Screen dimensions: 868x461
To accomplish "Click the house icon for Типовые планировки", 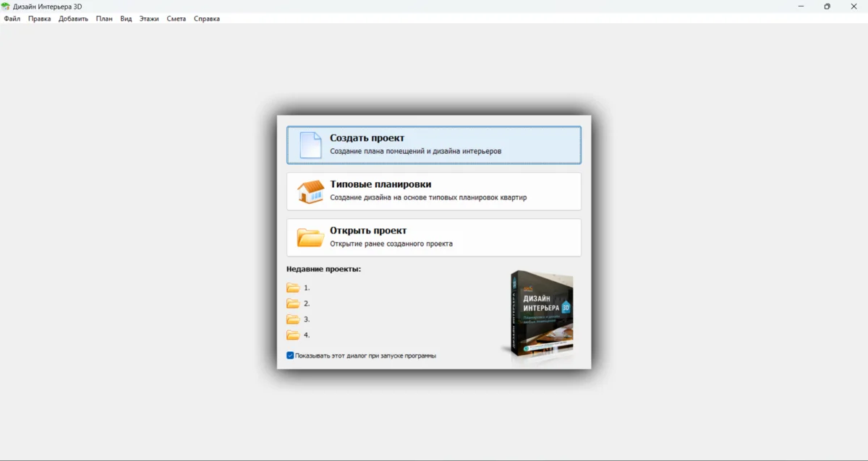I will (x=311, y=192).
